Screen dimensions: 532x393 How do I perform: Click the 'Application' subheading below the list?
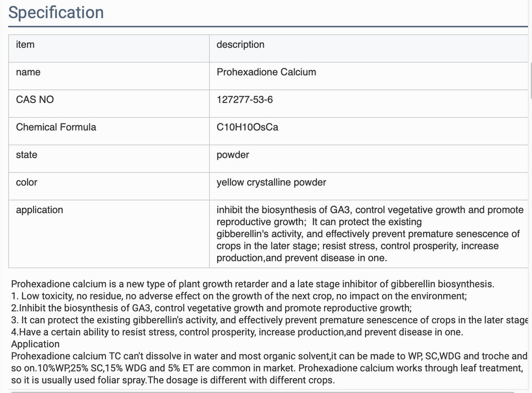[x=35, y=344]
